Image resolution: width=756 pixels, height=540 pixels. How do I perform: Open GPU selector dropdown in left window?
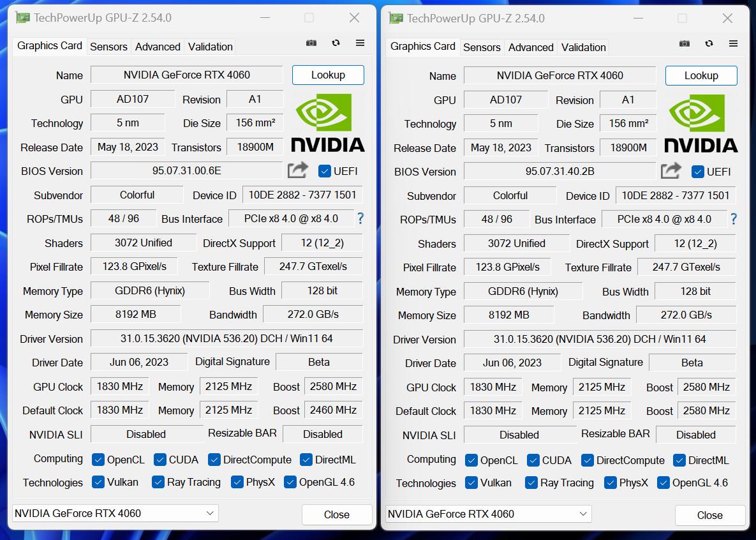coord(115,513)
